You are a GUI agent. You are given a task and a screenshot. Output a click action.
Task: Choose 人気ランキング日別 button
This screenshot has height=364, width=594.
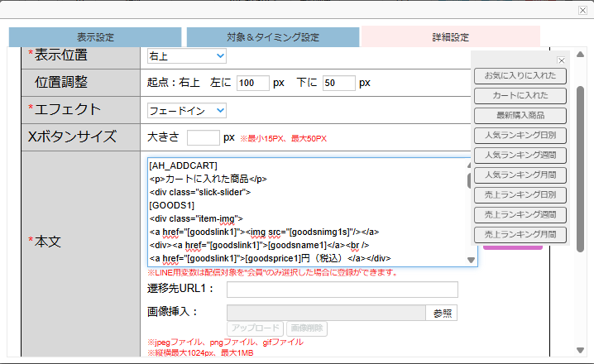point(520,136)
